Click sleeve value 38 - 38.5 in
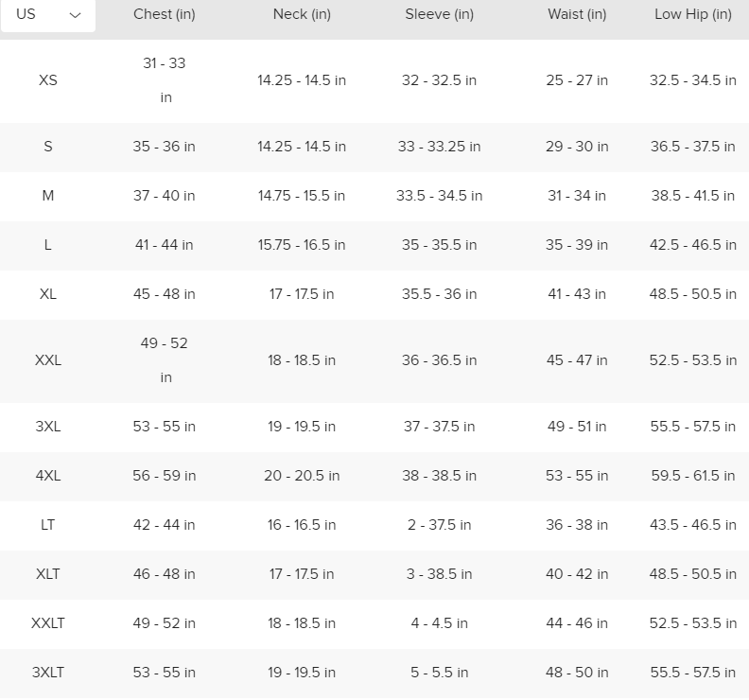Image resolution: width=749 pixels, height=700 pixels. (x=439, y=476)
